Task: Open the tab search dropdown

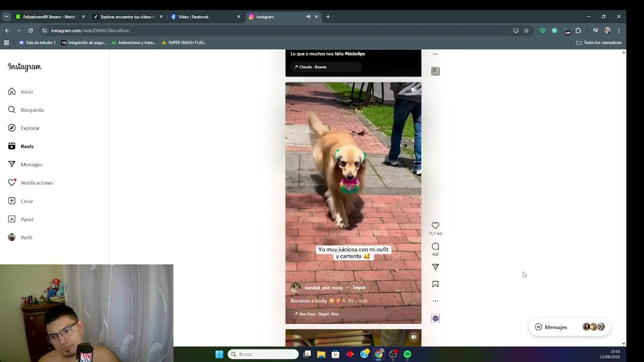Action: [x=6, y=17]
